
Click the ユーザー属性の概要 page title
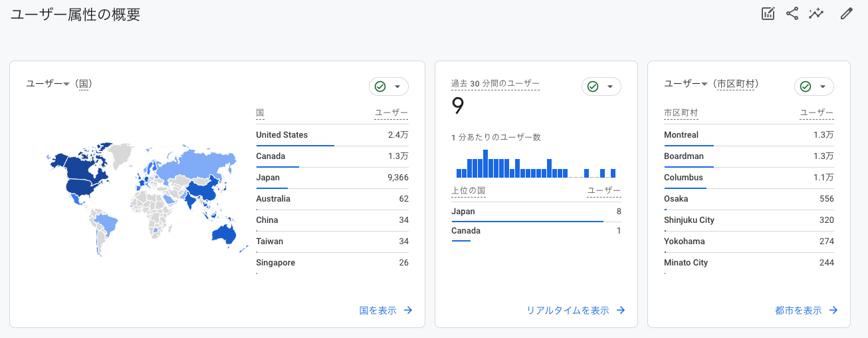[x=76, y=15]
